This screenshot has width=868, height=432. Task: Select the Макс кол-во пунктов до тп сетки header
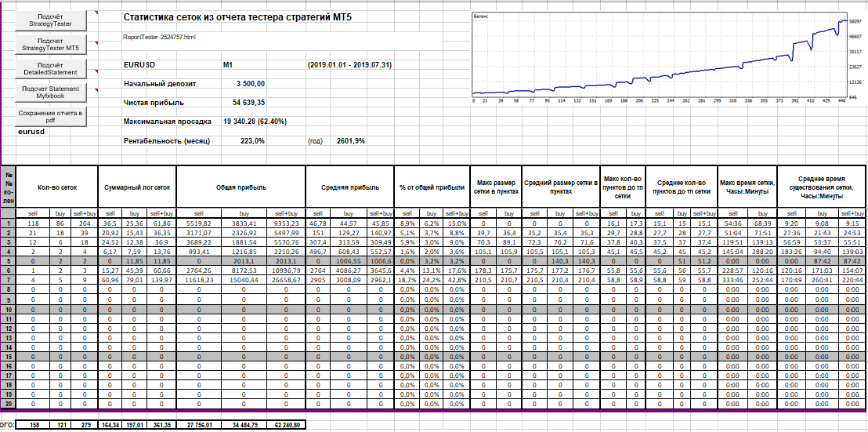[x=624, y=187]
